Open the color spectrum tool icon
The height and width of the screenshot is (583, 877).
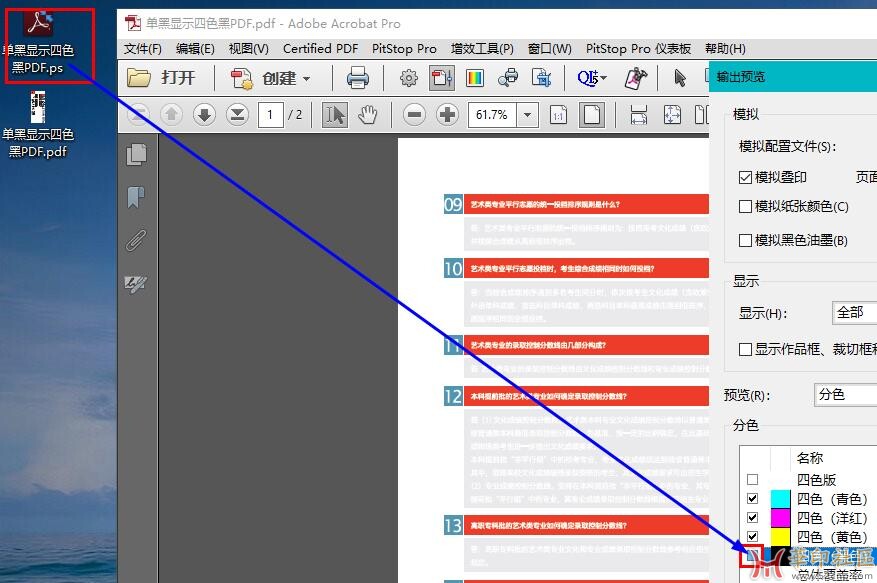[x=474, y=78]
